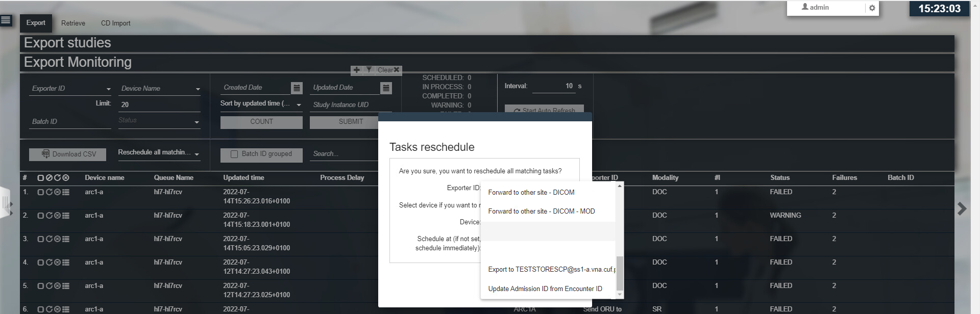Screen dimensions: 980x314
Task: Open the admin user menu
Action: 816,7
